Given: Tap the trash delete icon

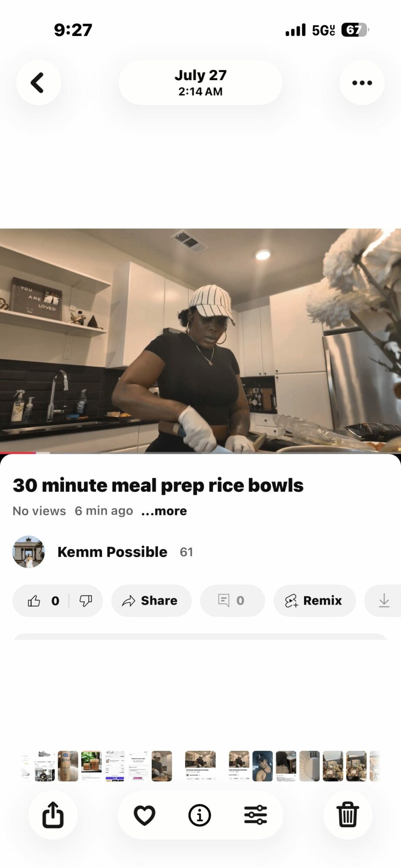Looking at the screenshot, I should (348, 815).
